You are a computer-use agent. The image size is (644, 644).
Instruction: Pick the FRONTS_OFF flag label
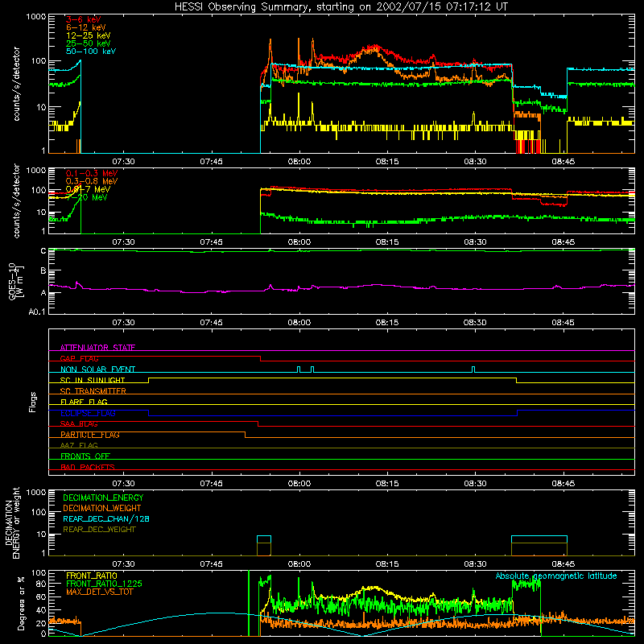85,456
